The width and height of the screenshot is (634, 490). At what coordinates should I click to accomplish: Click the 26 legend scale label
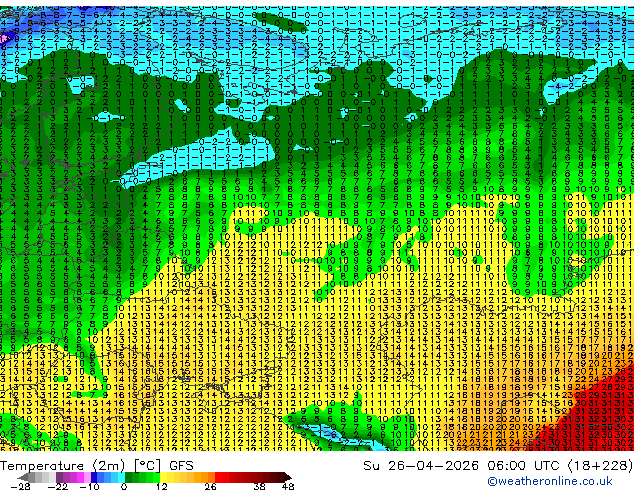click(x=210, y=486)
